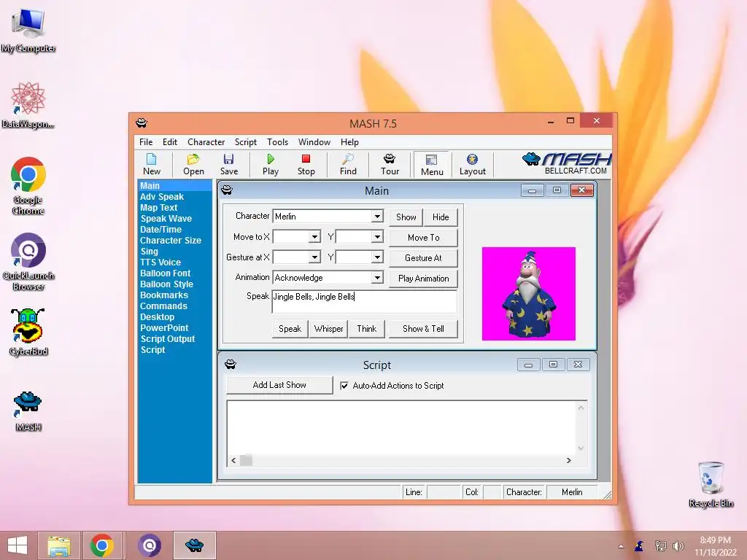Click the Merlin character preview image

[529, 293]
